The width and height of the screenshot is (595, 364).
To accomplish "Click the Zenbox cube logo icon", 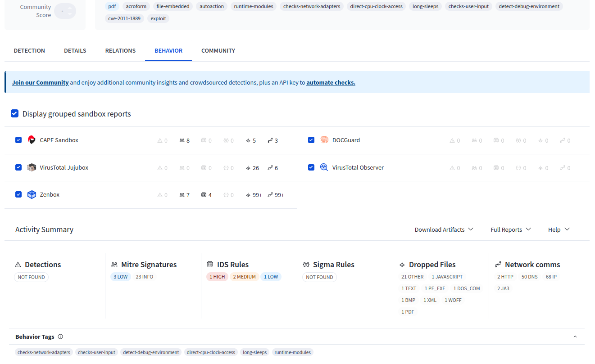I will pyautogui.click(x=32, y=194).
